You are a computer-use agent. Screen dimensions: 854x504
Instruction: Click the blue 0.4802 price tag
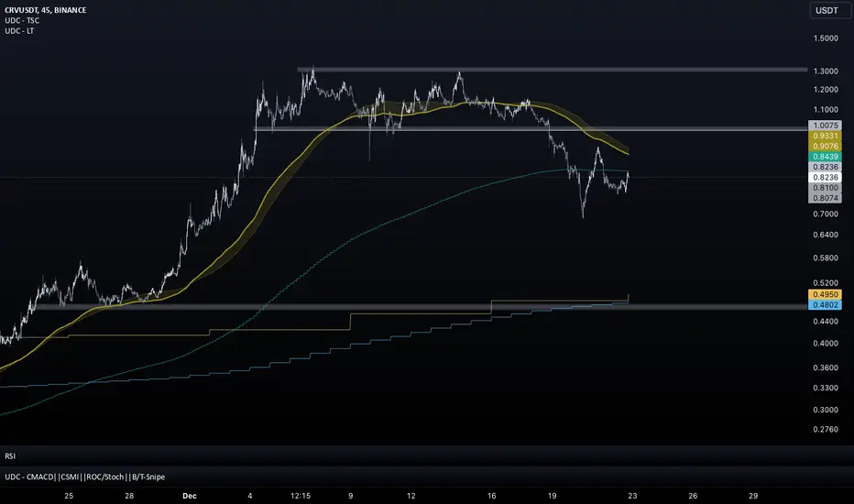pos(825,304)
